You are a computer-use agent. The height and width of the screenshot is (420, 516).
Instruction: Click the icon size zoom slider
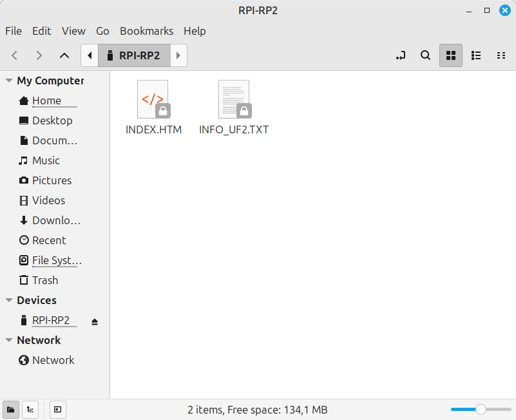[x=479, y=409]
